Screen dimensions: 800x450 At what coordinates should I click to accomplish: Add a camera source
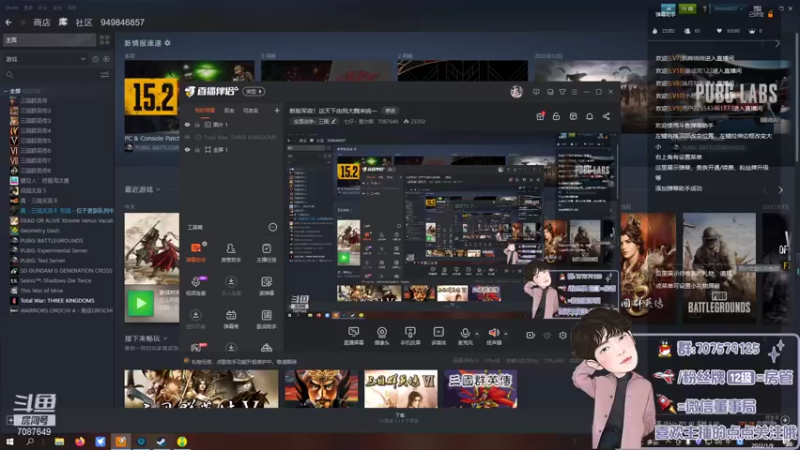(x=382, y=336)
